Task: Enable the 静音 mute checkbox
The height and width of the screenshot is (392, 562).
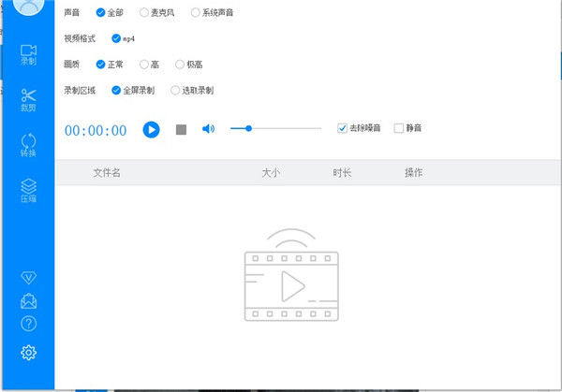Action: [x=399, y=128]
